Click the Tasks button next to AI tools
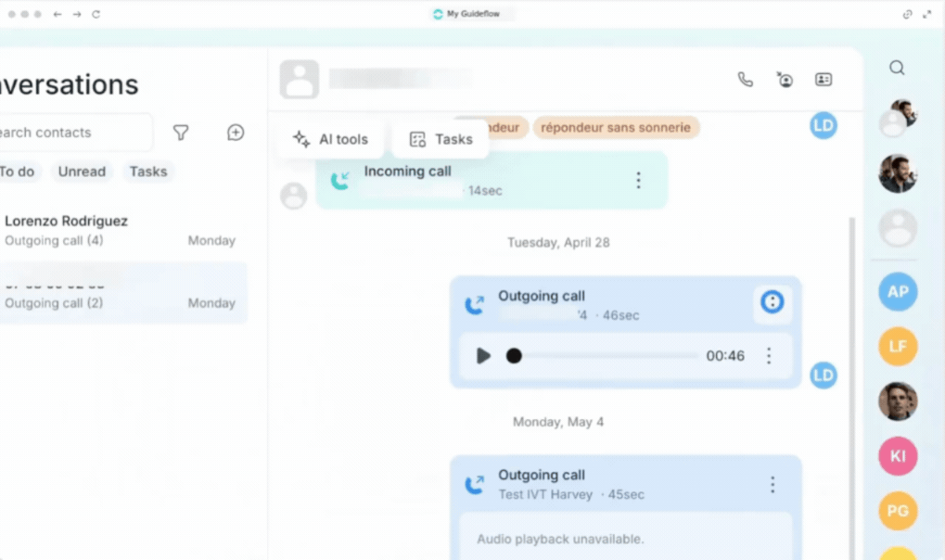 tap(441, 139)
